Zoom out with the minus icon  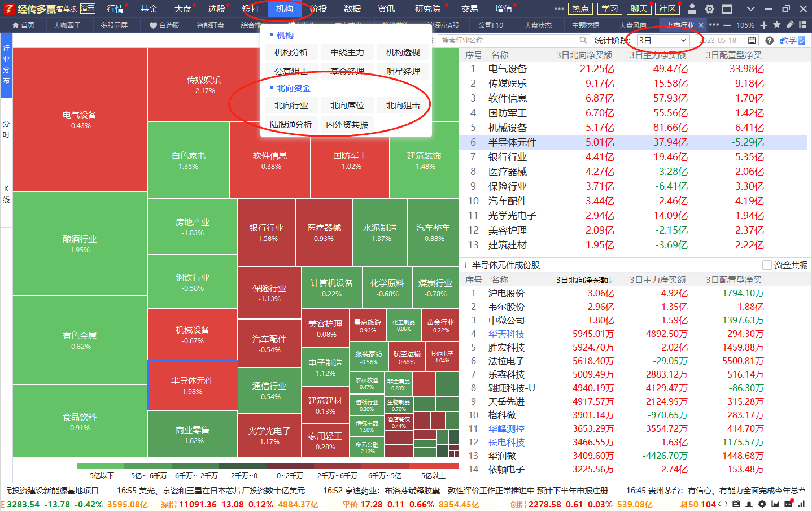click(727, 25)
